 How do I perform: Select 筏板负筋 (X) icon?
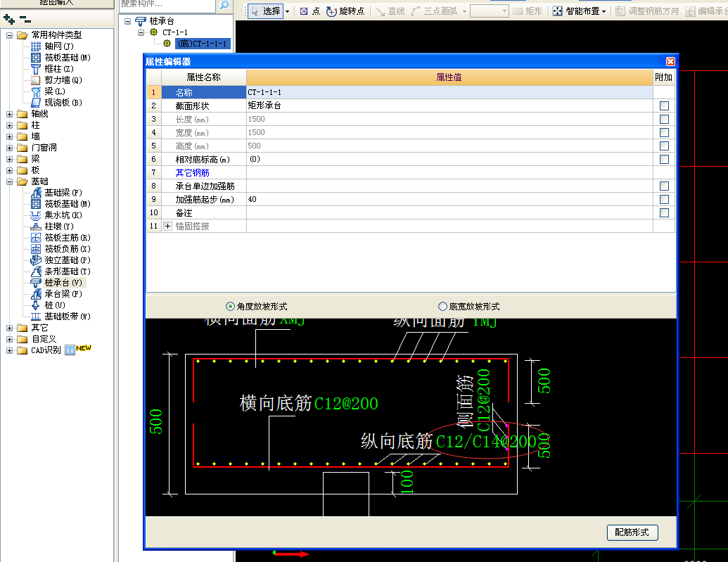tap(36, 249)
